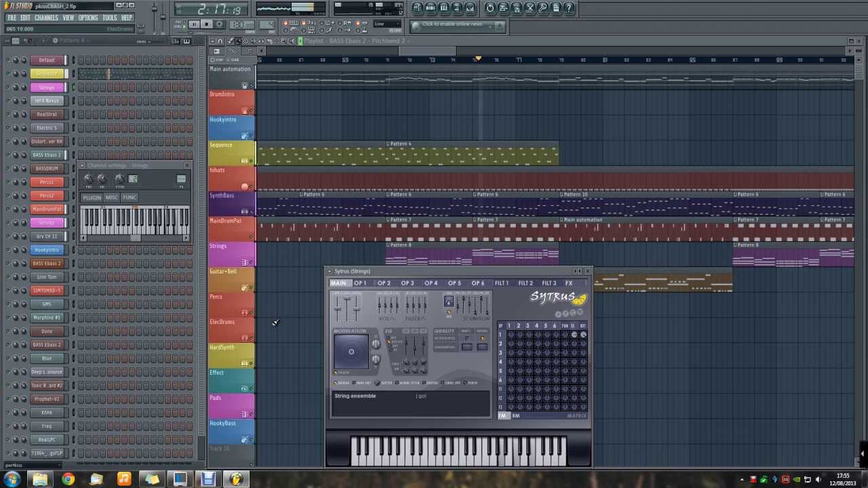Screen dimensions: 868x488
Task: Toggle mute LED for Blue channel
Action: tap(7, 358)
